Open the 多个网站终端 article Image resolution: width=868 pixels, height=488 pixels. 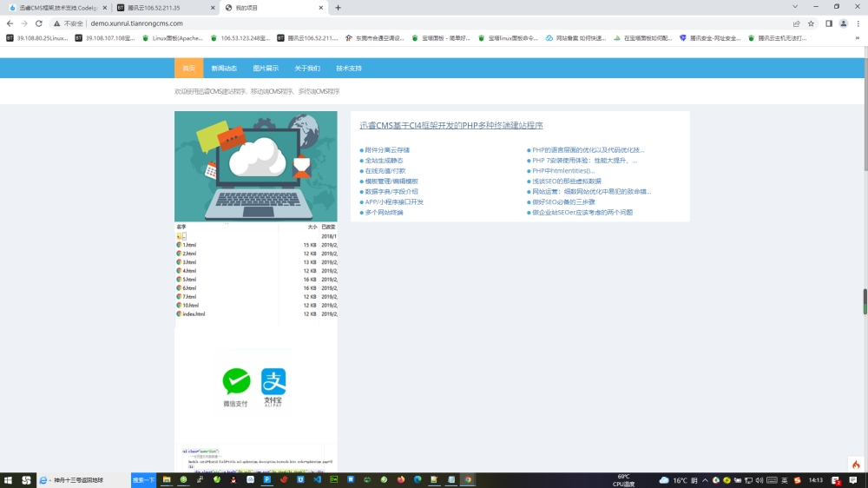pyautogui.click(x=384, y=212)
